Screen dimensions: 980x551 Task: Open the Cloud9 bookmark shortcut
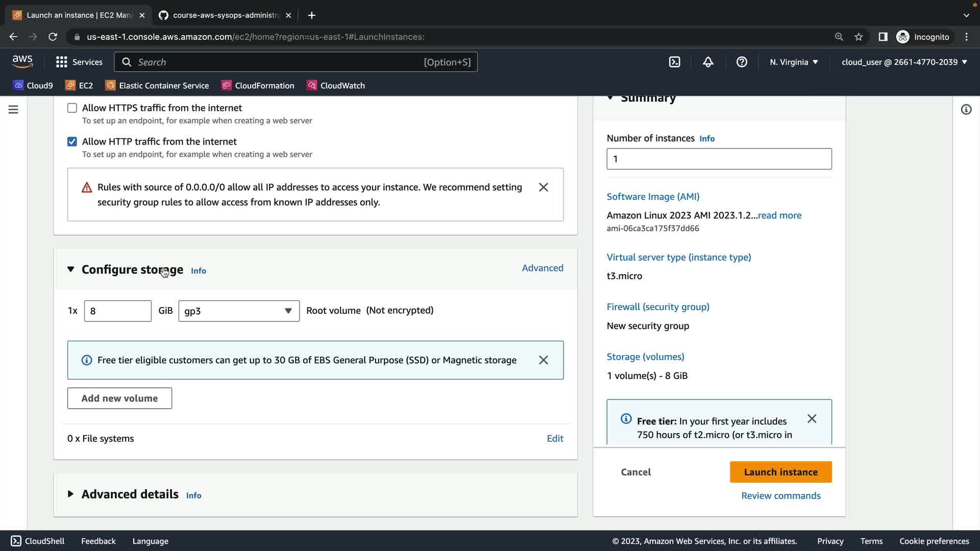click(33, 85)
